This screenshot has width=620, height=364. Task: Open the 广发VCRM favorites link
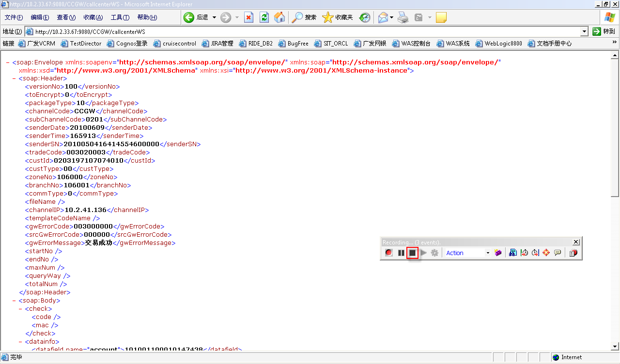tap(37, 43)
